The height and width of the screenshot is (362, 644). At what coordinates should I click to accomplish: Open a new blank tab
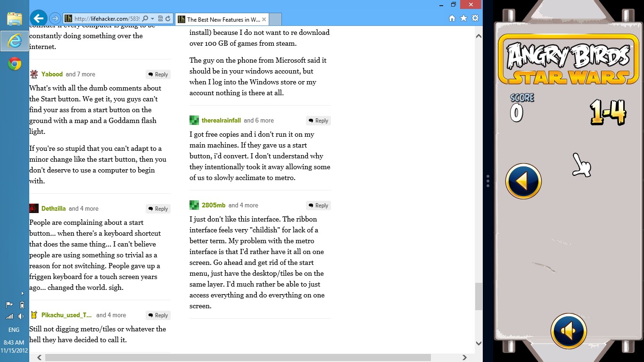[x=275, y=19]
